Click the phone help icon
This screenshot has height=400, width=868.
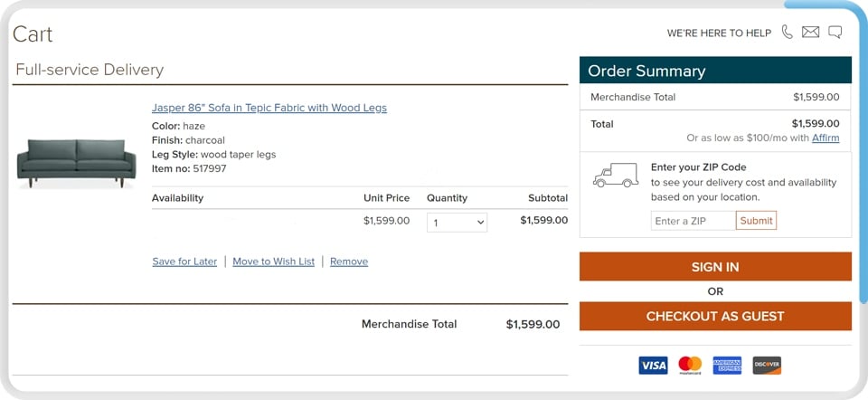tap(787, 33)
